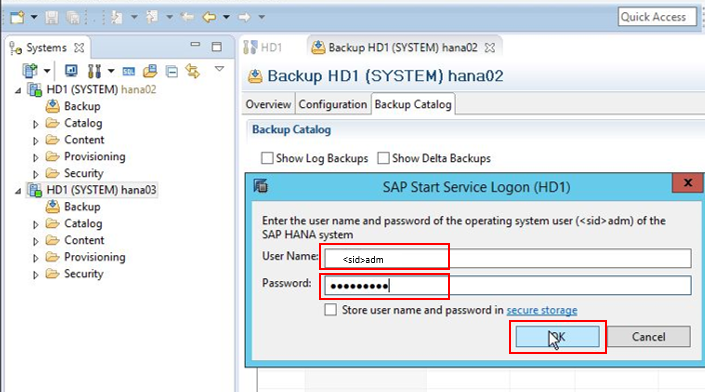Click into the Quick Access field
This screenshot has width=705, height=392.
(x=657, y=17)
